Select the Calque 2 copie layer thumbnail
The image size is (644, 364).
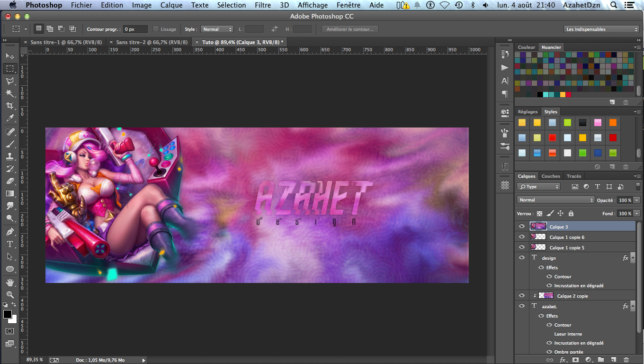(546, 296)
